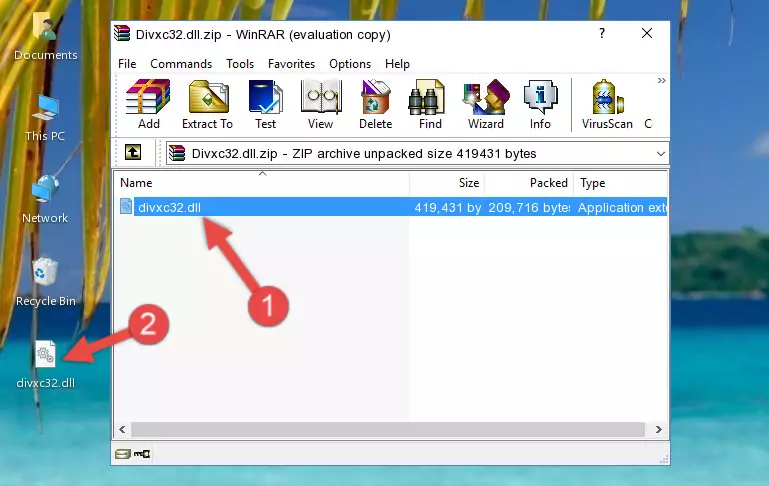This screenshot has width=769, height=486.
Task: Sort by the Name column header
Action: tap(262, 182)
